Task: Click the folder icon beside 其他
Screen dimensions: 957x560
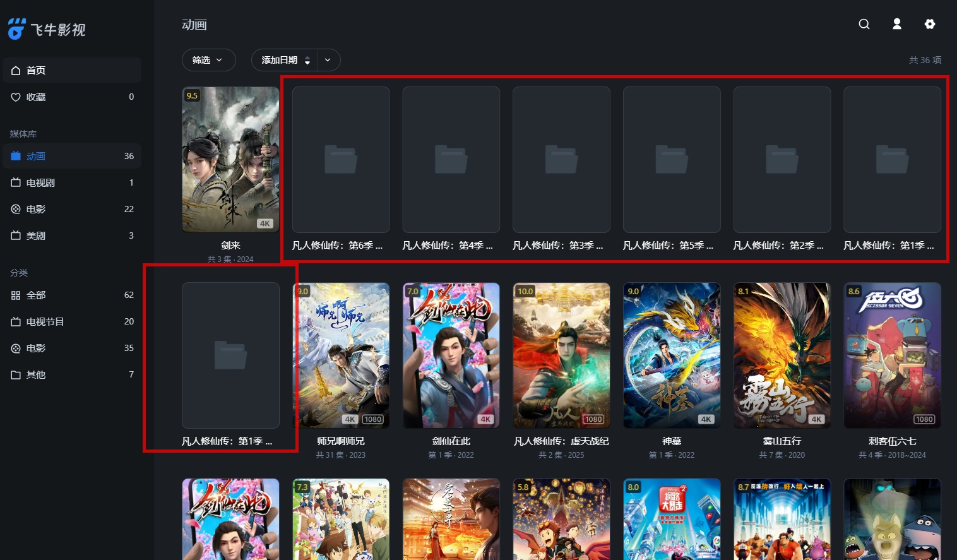Action: tap(16, 374)
